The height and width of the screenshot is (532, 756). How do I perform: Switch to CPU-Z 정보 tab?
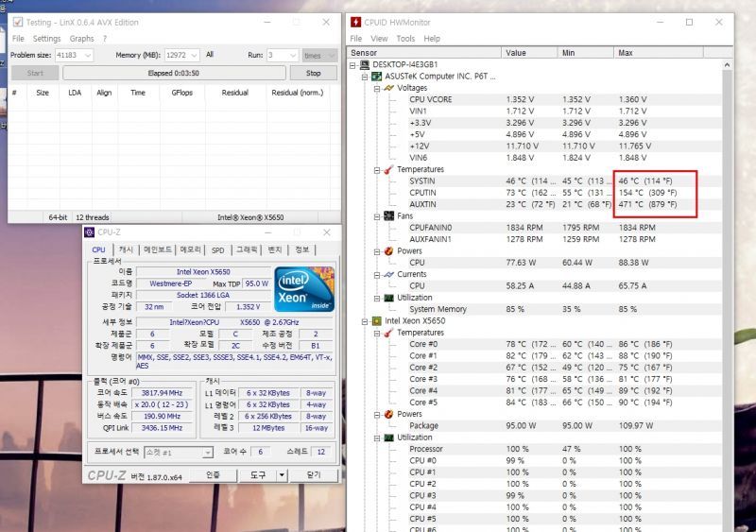click(301, 249)
